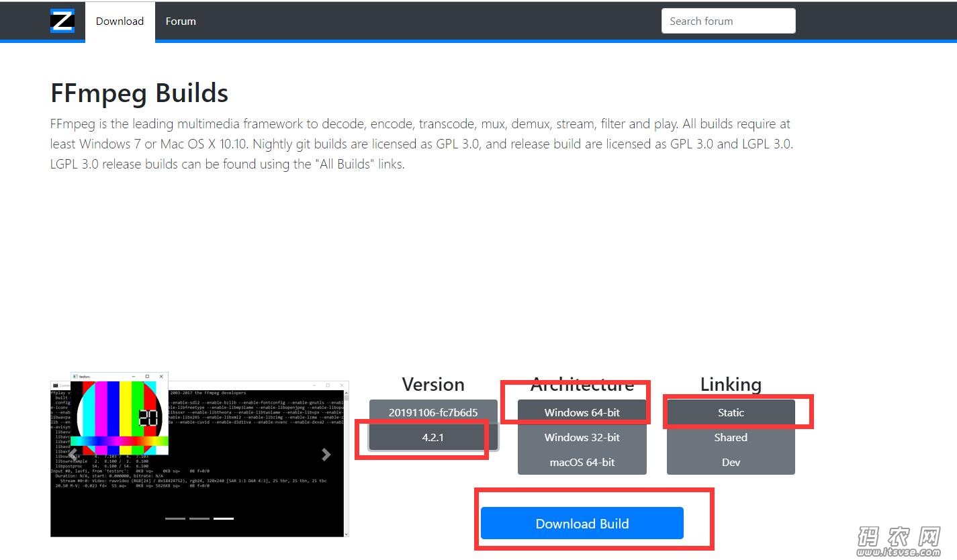Choose macOS 64-bit architecture

[582, 462]
